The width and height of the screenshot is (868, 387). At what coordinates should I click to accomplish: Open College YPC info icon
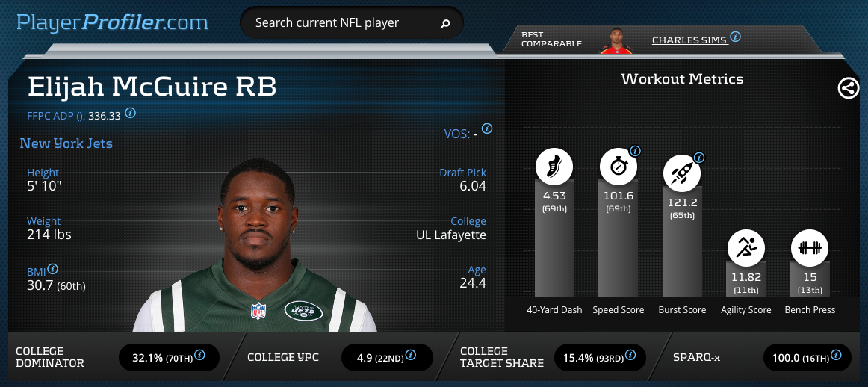click(x=410, y=355)
